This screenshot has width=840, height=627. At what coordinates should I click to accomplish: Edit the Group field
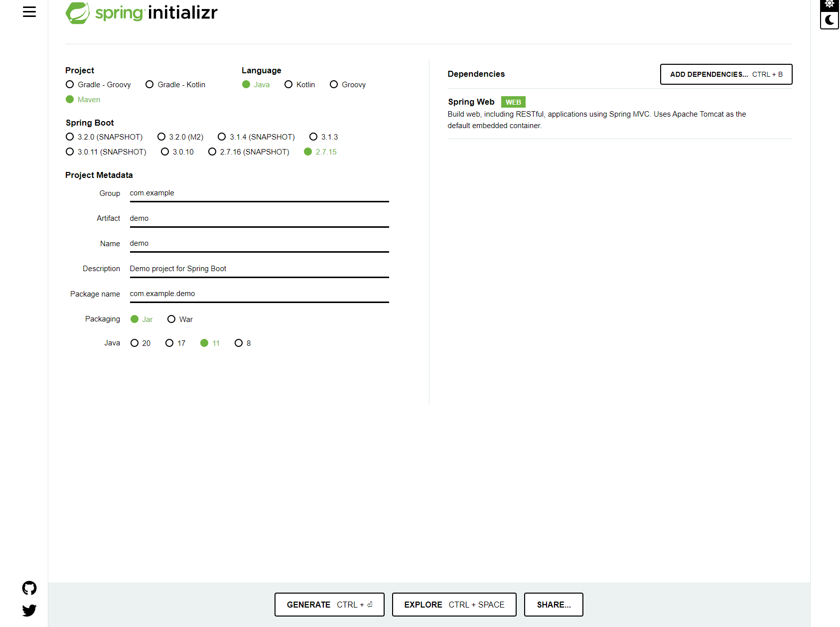[x=259, y=193]
